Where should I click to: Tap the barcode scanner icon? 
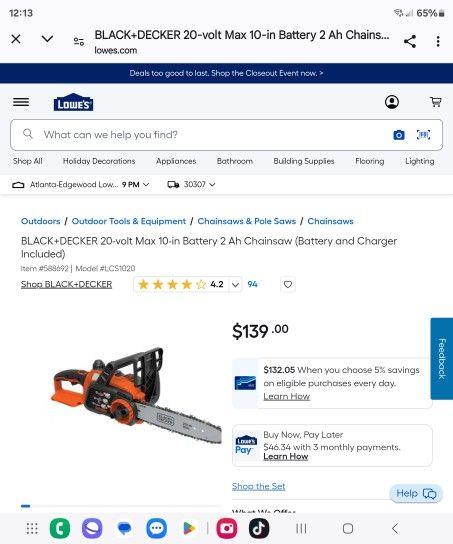coord(424,135)
